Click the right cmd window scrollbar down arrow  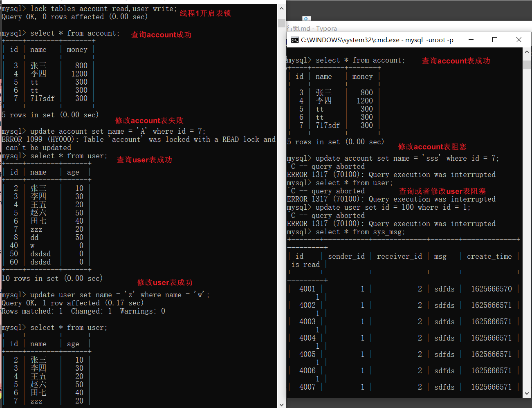click(x=527, y=393)
